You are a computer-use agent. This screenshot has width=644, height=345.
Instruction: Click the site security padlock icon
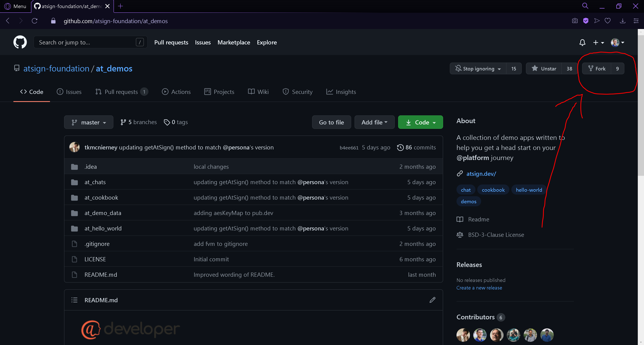[53, 21]
